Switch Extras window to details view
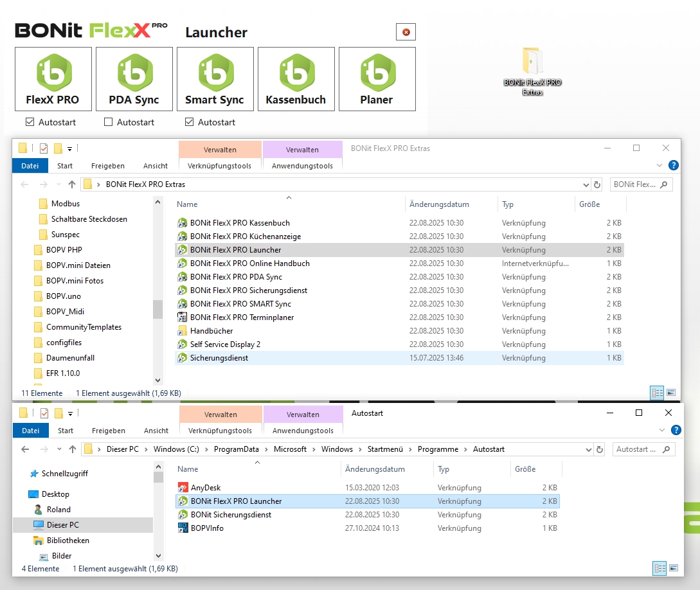The image size is (700, 590). pos(657,393)
